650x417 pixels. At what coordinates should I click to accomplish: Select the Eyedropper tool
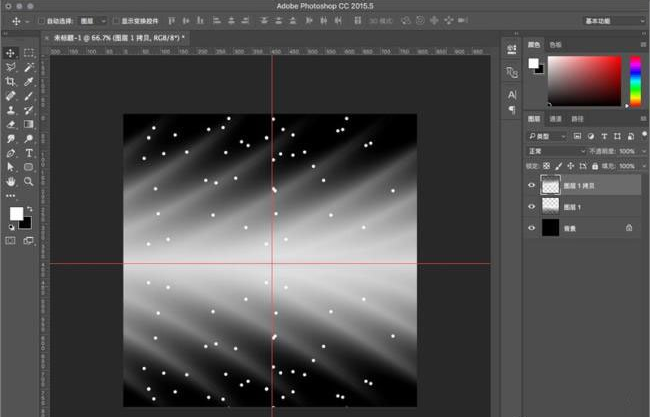(x=29, y=82)
